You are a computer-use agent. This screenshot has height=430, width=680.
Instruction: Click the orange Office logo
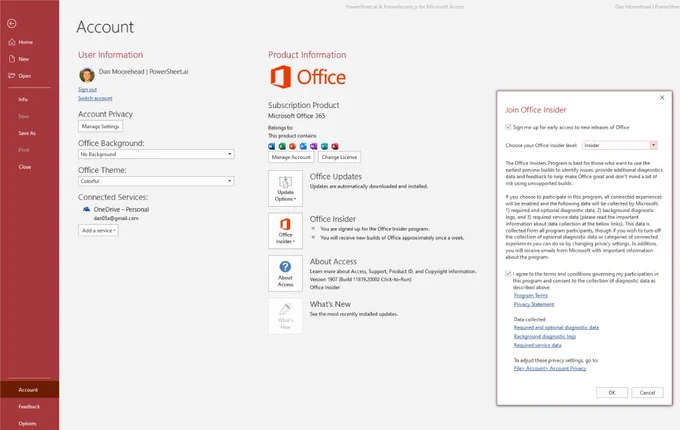click(308, 77)
